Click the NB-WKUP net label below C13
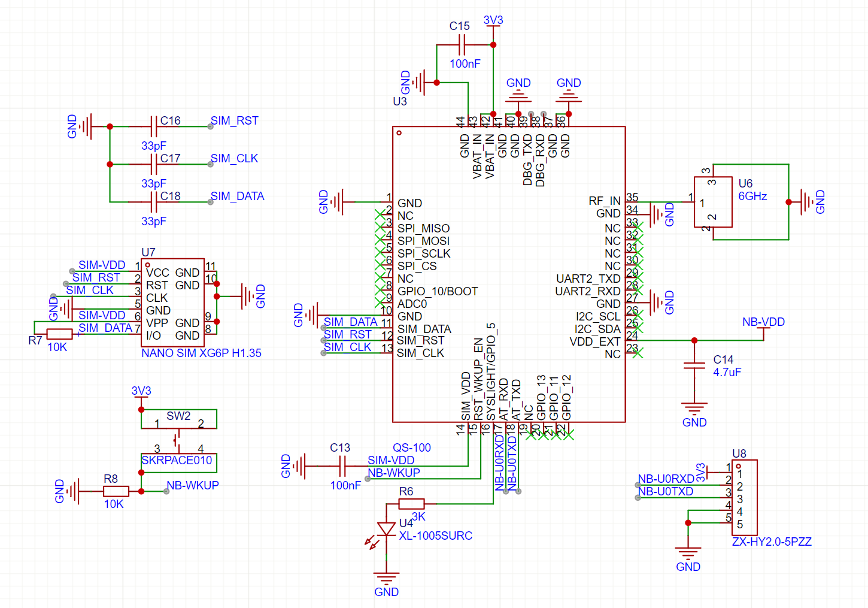Image resolution: width=868 pixels, height=608 pixels. [394, 473]
